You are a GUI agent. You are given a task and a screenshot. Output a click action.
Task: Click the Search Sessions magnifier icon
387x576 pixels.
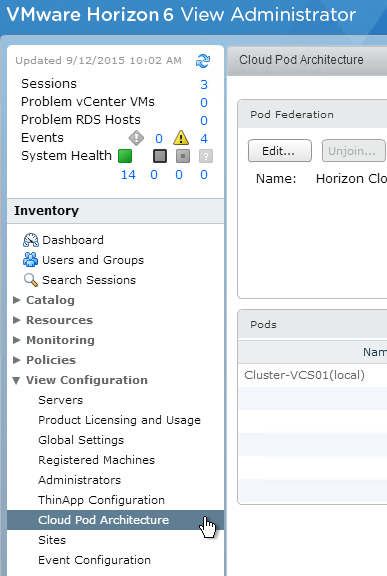30,280
